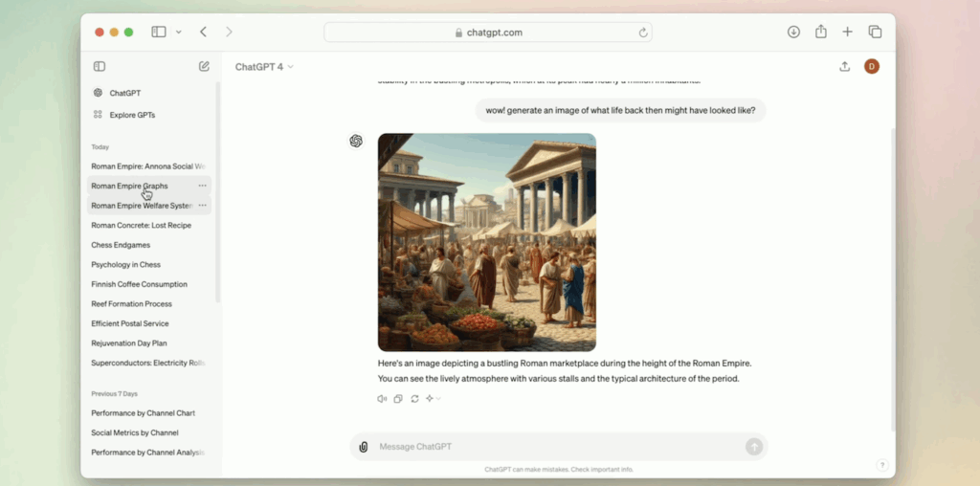Reload the page in the address bar
Image resolution: width=980 pixels, height=486 pixels.
(643, 33)
